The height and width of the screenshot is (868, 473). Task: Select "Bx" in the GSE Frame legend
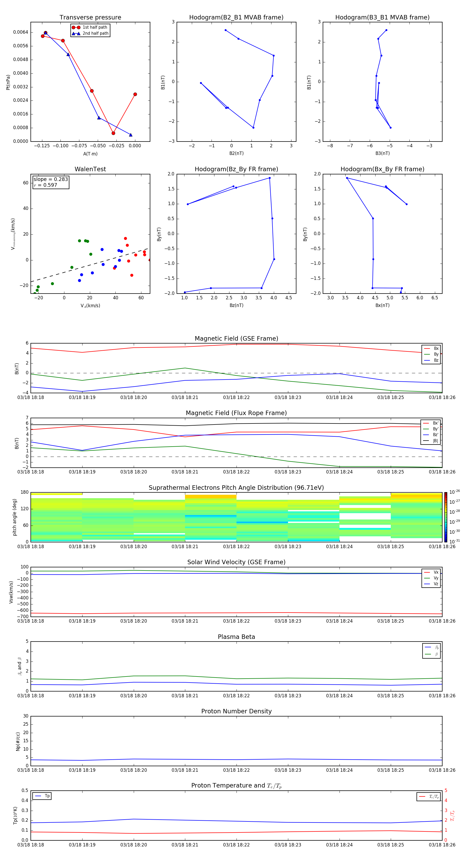[431, 349]
